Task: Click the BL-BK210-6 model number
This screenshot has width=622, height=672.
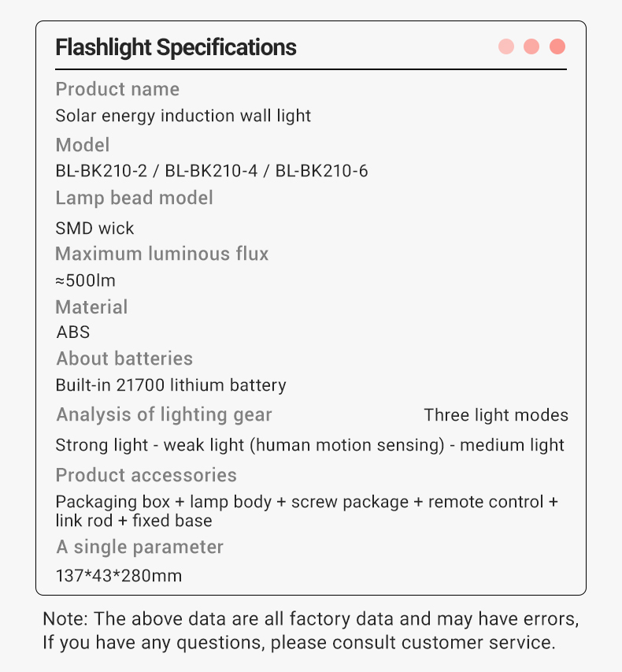Action: coord(321,171)
